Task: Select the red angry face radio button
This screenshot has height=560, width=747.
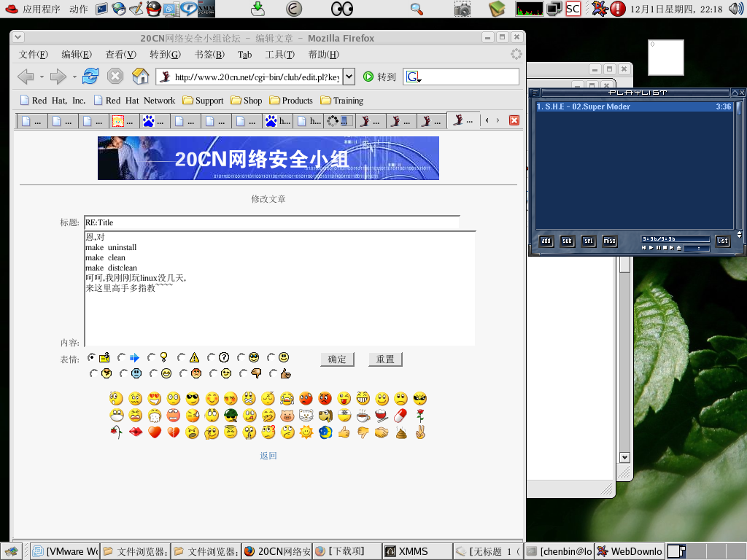Action: tap(184, 373)
